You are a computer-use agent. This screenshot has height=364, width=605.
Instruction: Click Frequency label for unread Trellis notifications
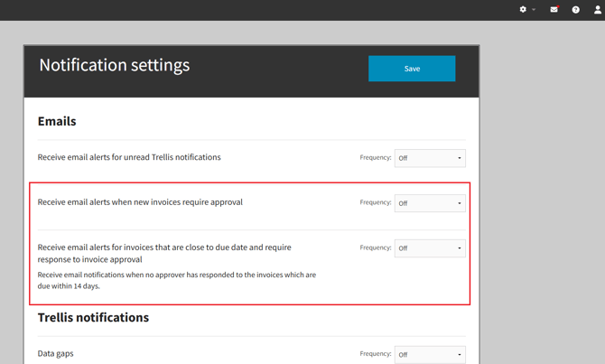pos(376,157)
